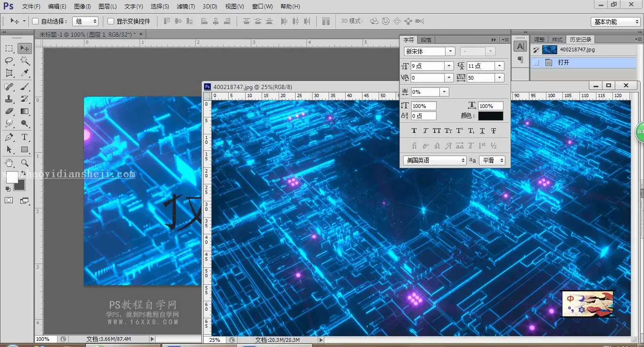
Task: Open the 平滑 anti-aliasing dropdown
Action: click(492, 160)
